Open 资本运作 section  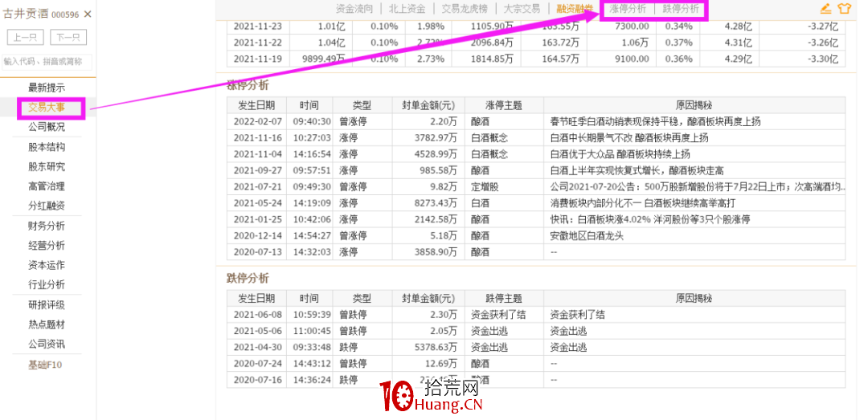tap(47, 265)
